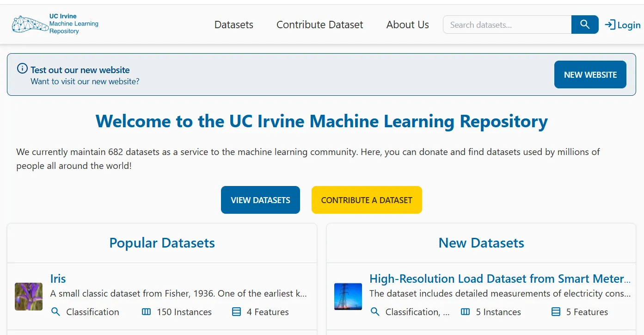Click the '5 Features' text

point(587,312)
